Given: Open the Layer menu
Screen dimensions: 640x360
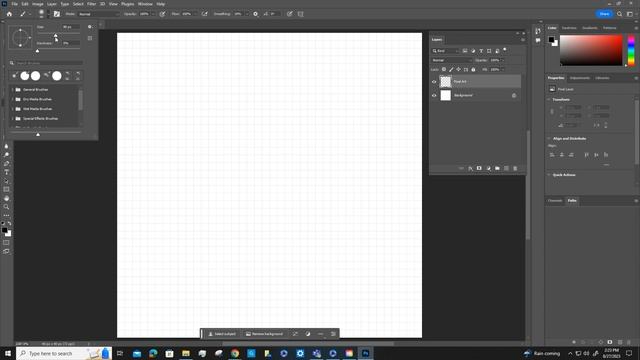Looking at the screenshot, I should point(52,4).
